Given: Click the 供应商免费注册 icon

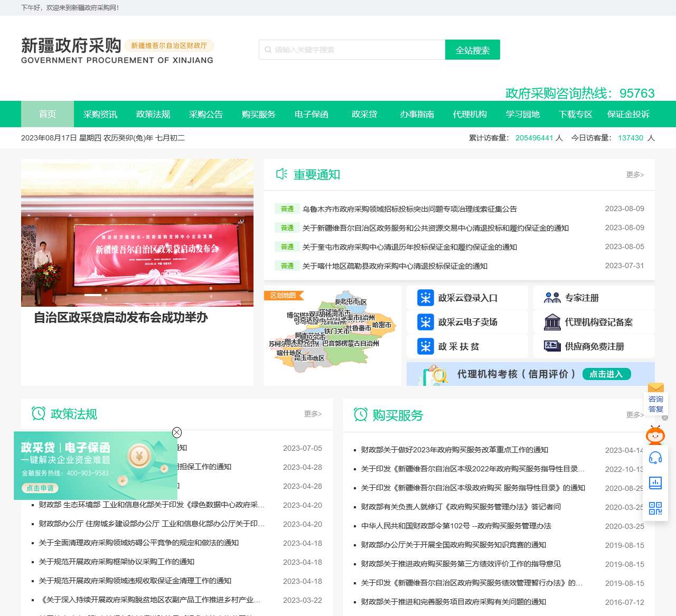Looking at the screenshot, I should (x=552, y=346).
